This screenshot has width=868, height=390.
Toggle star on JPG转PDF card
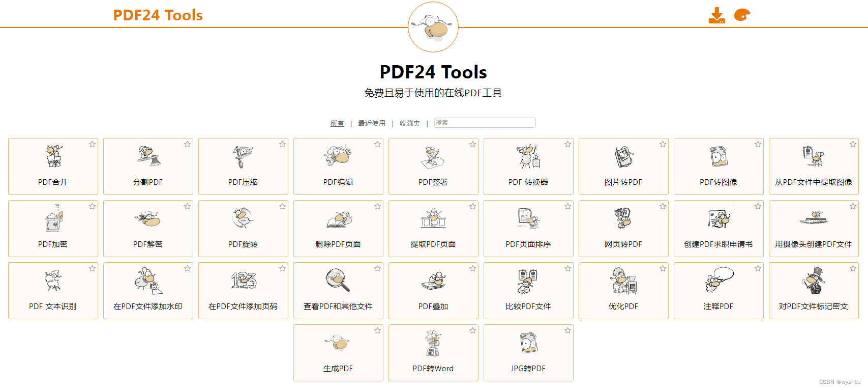tap(567, 330)
